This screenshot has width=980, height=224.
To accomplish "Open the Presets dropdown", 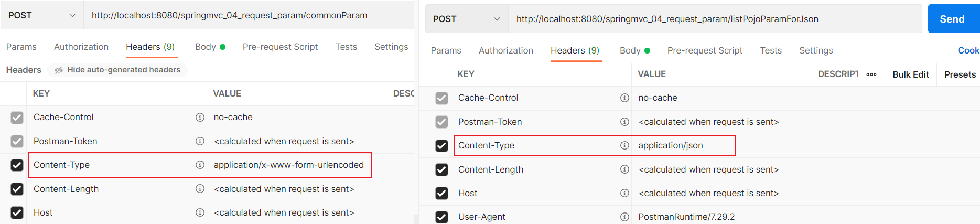I will [x=960, y=74].
